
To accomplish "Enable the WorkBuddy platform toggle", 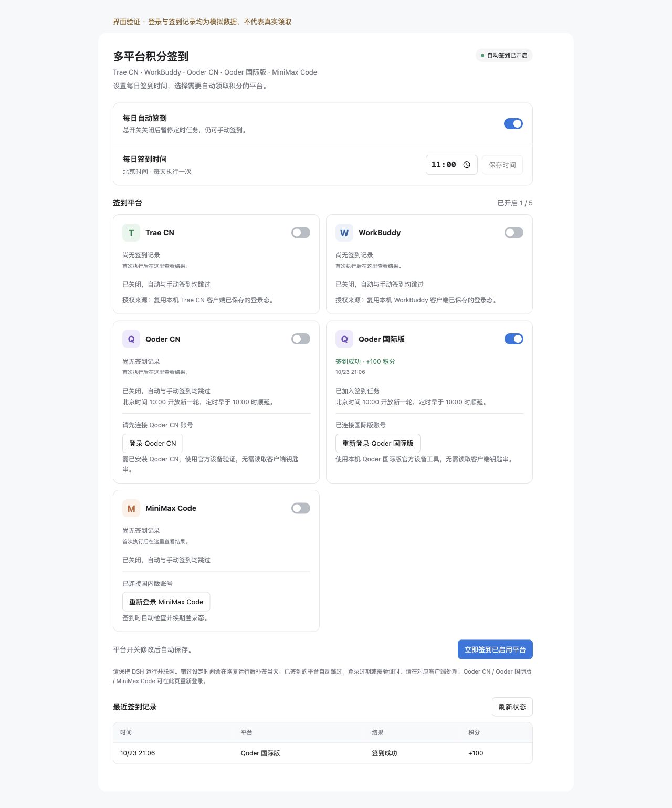I will pyautogui.click(x=514, y=233).
